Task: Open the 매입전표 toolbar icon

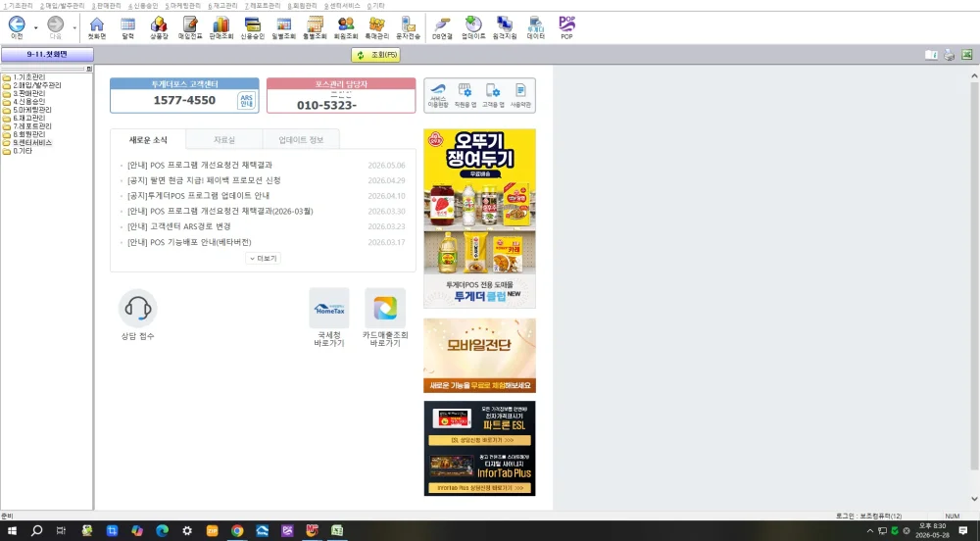Action: click(x=190, y=28)
